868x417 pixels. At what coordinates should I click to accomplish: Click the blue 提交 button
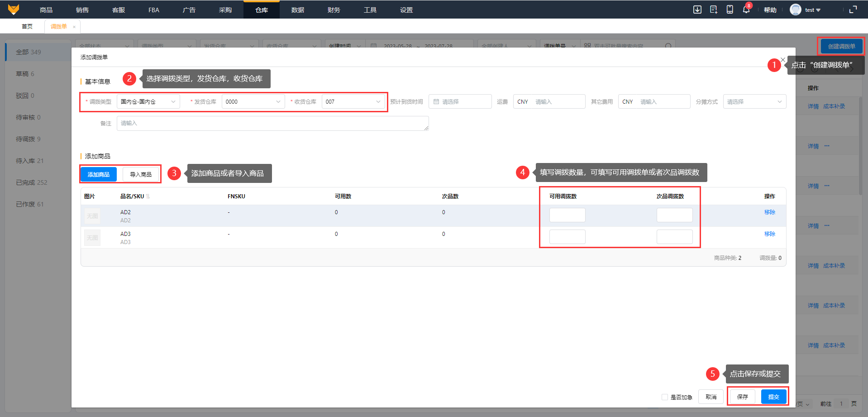[x=774, y=397]
